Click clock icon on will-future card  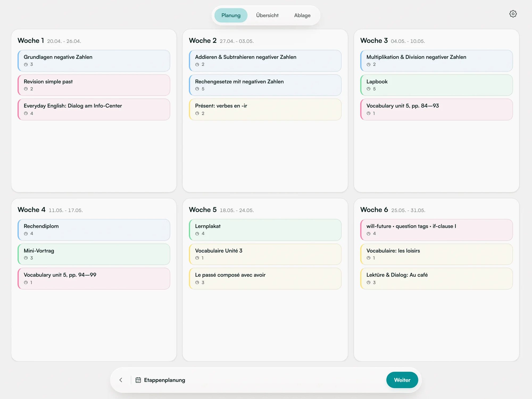click(368, 234)
